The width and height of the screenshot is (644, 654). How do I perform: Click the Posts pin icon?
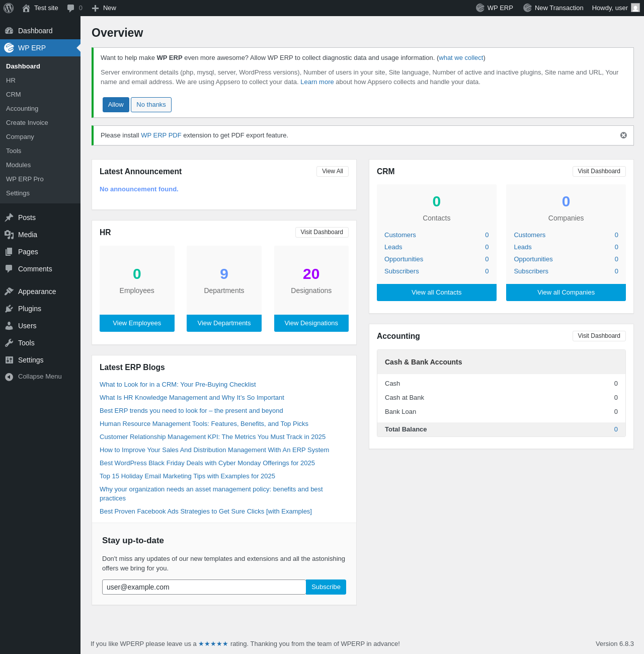(x=9, y=217)
